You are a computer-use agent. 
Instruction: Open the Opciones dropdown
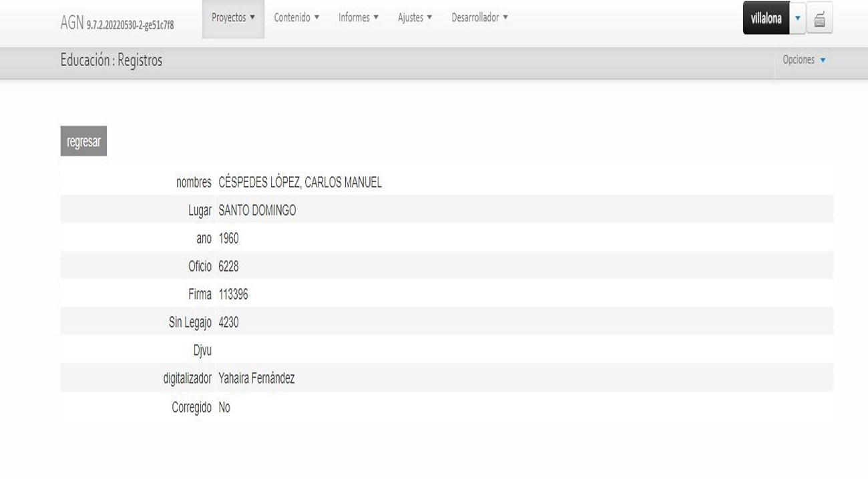804,60
